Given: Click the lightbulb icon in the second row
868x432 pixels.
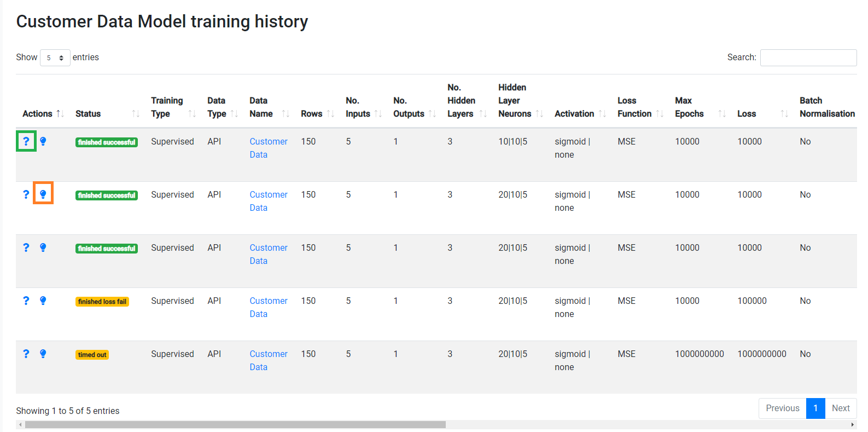Looking at the screenshot, I should coord(43,194).
